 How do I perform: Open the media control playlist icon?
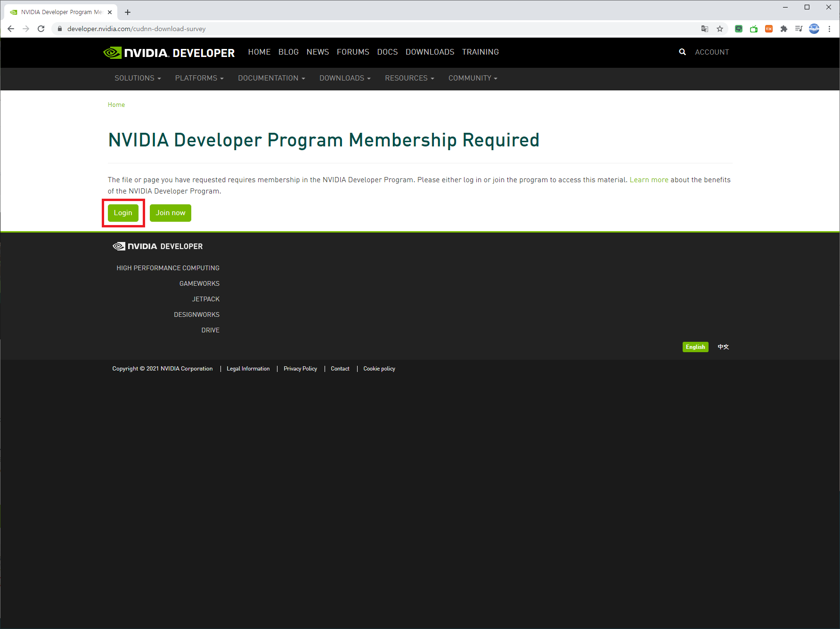coord(799,29)
